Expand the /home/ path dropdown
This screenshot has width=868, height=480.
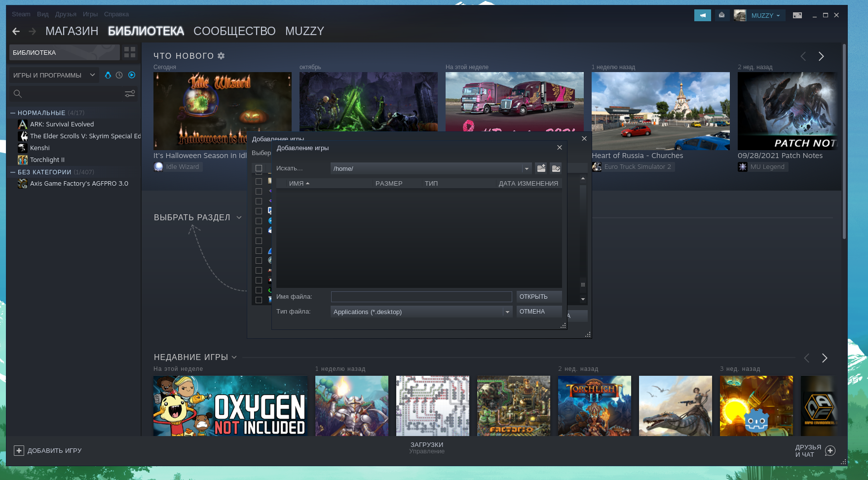527,168
